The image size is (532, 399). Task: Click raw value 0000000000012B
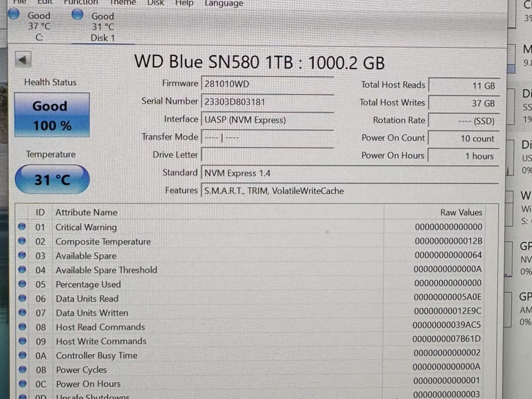(449, 241)
